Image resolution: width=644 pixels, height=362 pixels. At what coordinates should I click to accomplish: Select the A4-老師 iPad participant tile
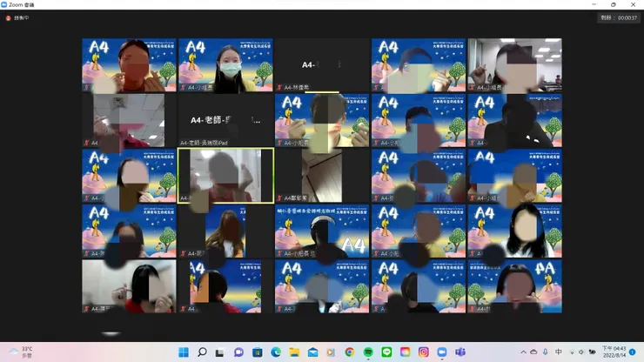(225, 120)
